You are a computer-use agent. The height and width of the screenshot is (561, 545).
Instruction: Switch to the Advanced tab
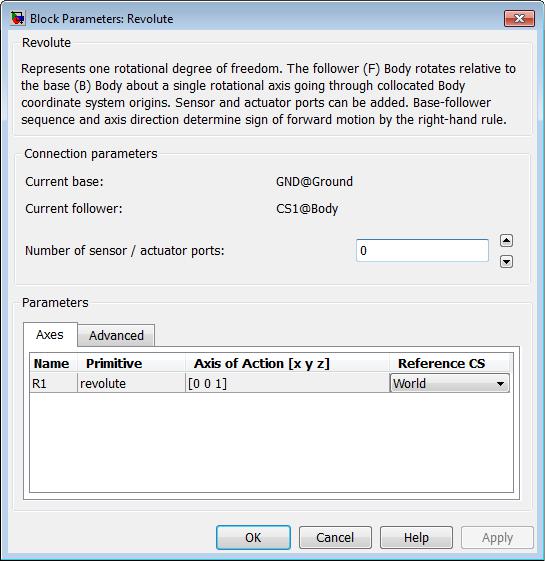[x=116, y=335]
